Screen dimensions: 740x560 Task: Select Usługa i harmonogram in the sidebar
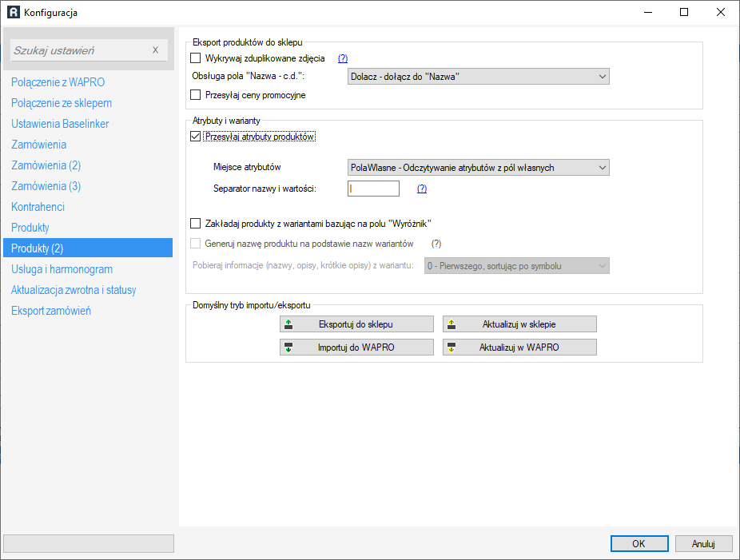(x=62, y=269)
